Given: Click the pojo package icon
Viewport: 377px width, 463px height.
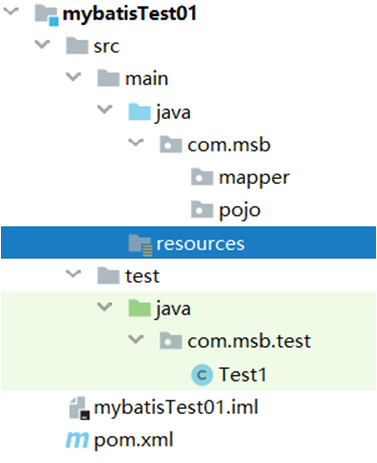Looking at the screenshot, I should (202, 209).
